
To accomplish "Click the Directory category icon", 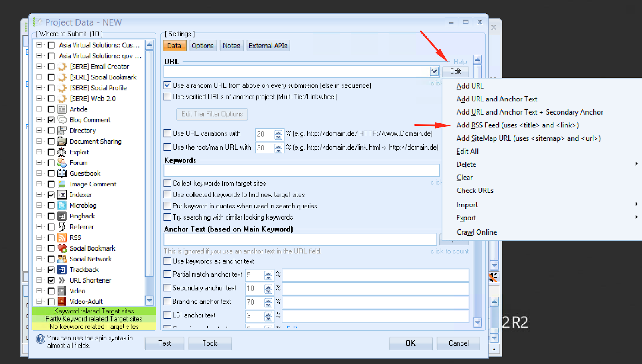I will (x=62, y=131).
